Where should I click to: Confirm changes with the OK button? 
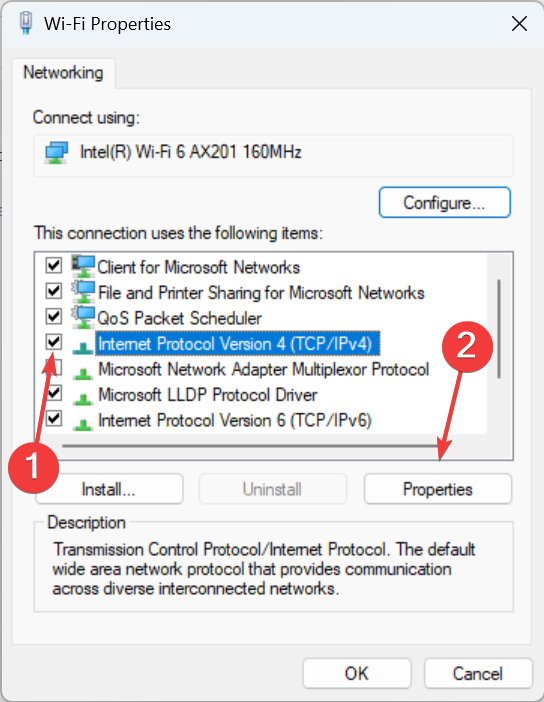point(356,673)
